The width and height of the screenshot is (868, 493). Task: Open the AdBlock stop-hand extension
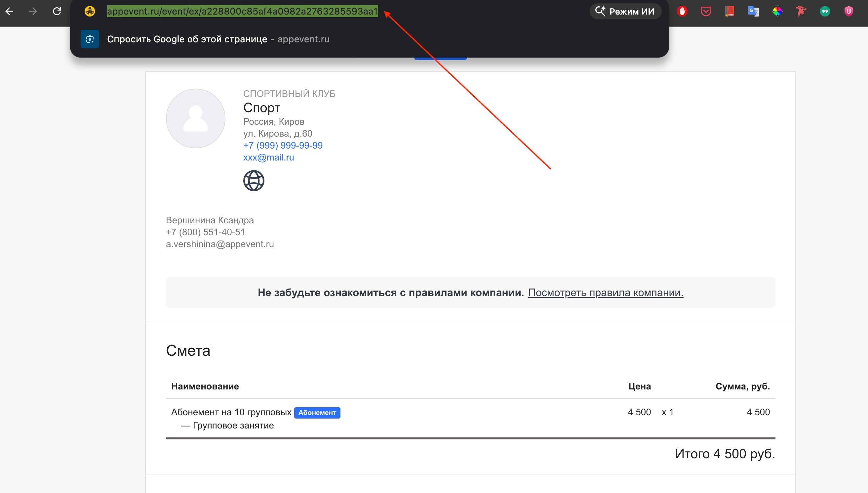[x=682, y=12]
